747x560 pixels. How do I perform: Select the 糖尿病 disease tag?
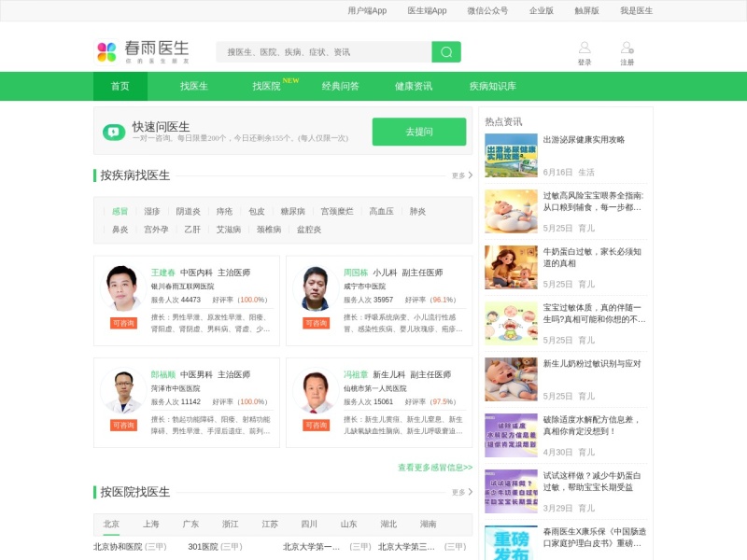292,212
